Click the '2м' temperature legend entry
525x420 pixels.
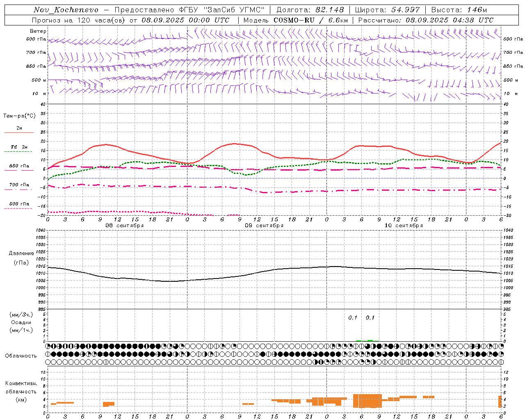point(19,128)
